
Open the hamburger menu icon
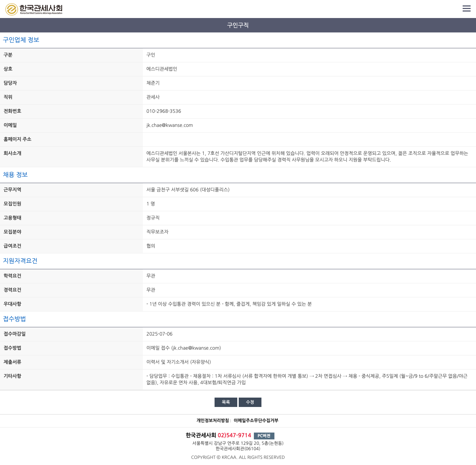[467, 9]
